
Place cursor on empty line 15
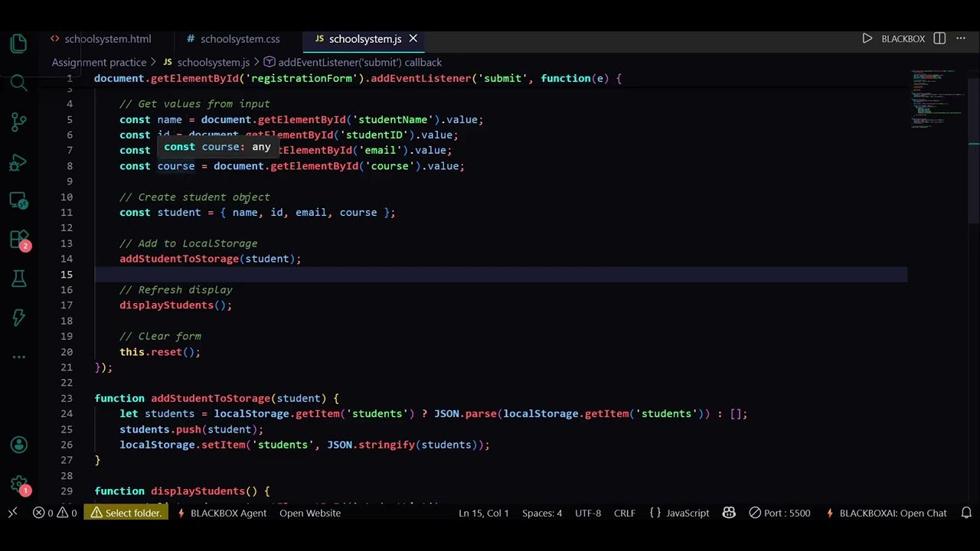[x=501, y=274]
